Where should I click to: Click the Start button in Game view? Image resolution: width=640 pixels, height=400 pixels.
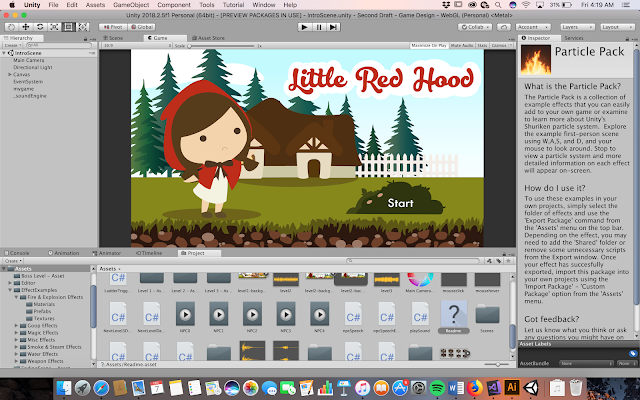(400, 203)
